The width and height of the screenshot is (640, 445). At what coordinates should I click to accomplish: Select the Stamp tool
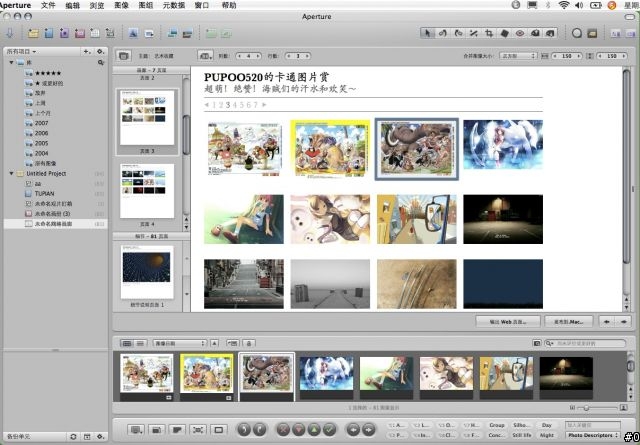click(x=550, y=33)
